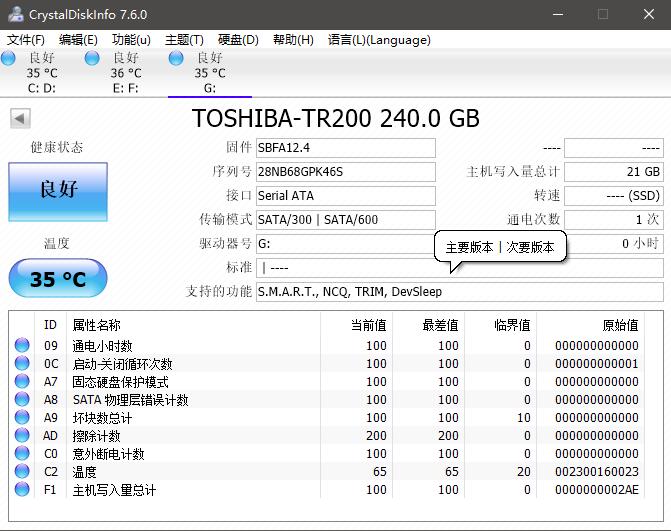The image size is (671, 531).
Task: Click the previous disk arrow button
Action: [x=20, y=119]
